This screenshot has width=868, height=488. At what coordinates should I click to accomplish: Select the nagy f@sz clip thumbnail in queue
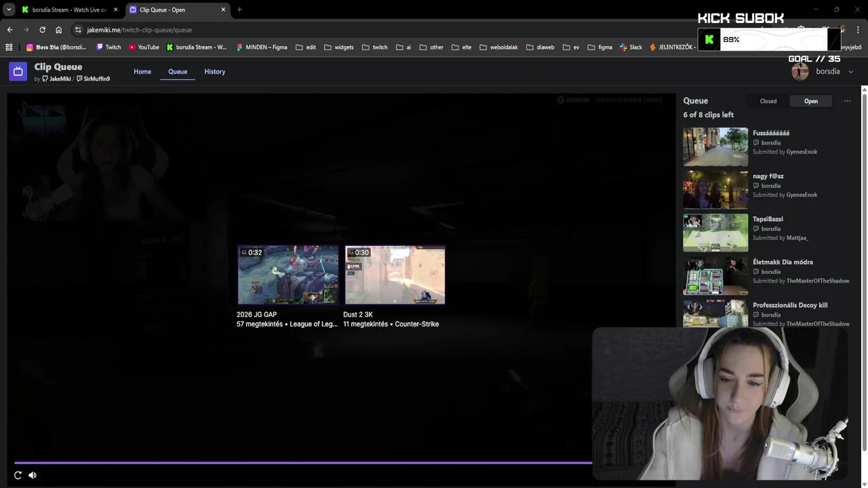click(715, 190)
